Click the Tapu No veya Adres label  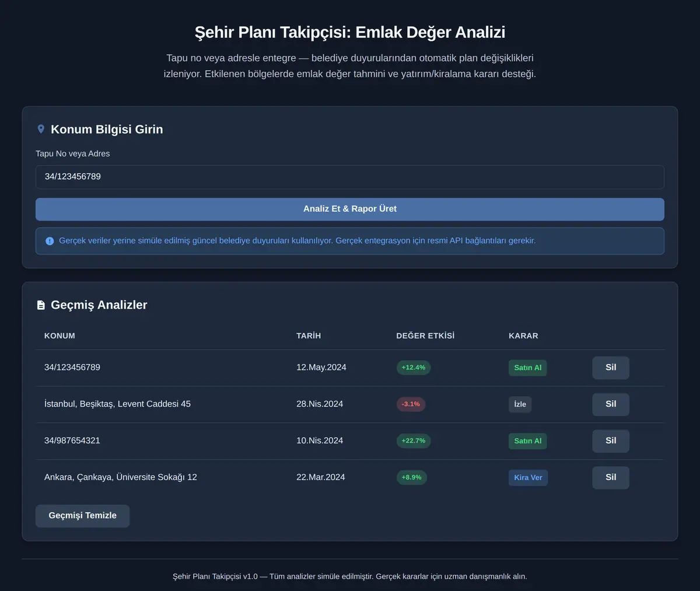73,154
